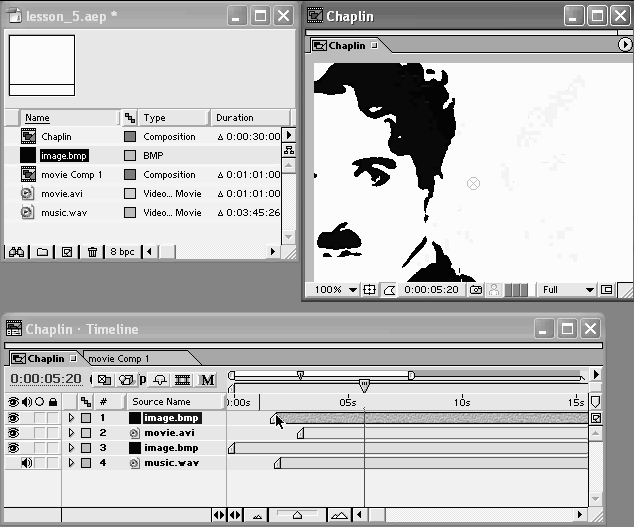Take a snapshot with the camera icon
The width and height of the screenshot is (634, 527).
point(477,290)
